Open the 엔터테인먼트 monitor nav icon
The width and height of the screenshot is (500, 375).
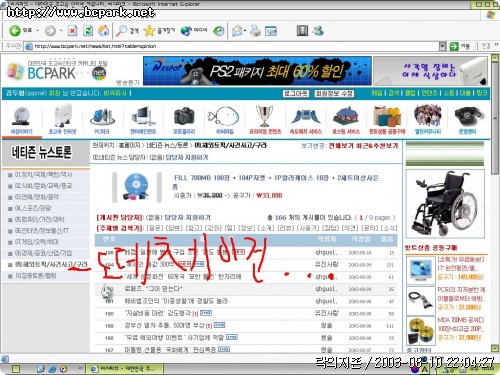point(143,120)
